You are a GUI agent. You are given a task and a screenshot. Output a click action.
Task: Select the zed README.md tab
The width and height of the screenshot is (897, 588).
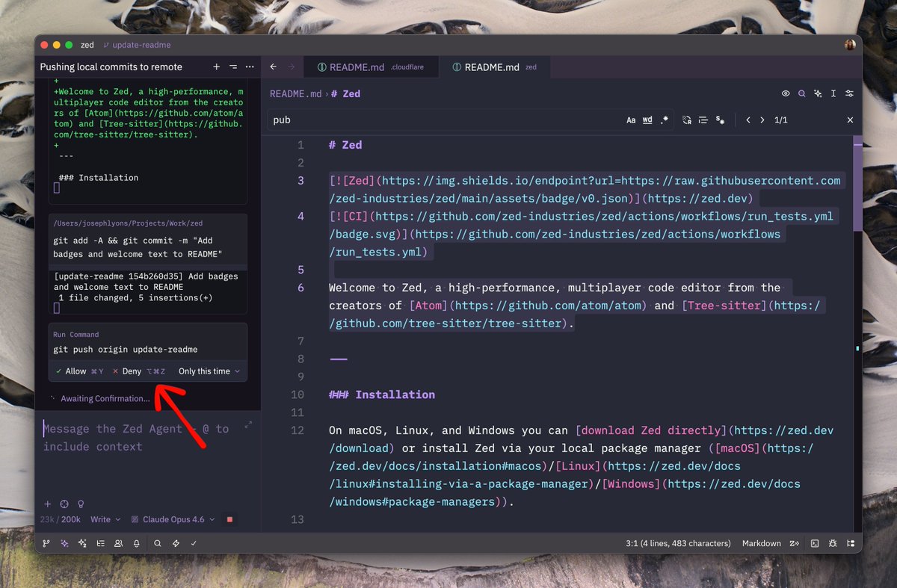click(495, 66)
